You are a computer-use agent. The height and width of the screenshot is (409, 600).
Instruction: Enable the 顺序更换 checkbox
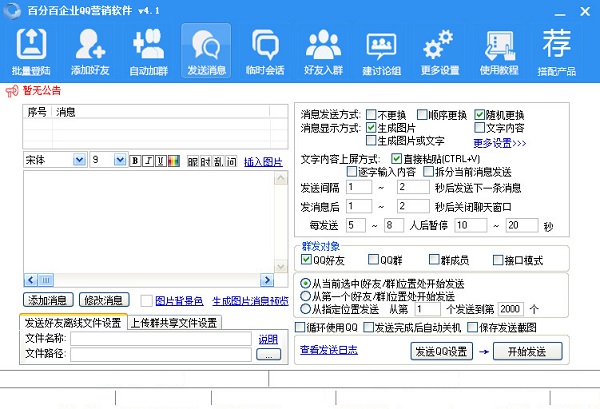(x=423, y=114)
